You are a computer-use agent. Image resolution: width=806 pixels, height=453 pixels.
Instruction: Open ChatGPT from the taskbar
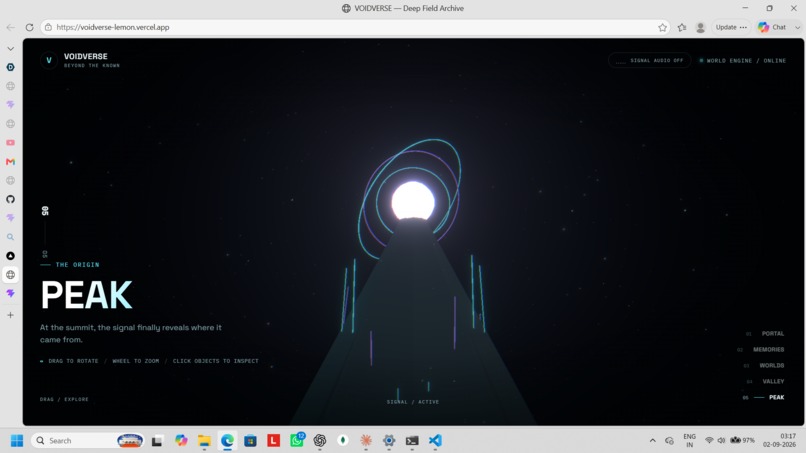320,441
